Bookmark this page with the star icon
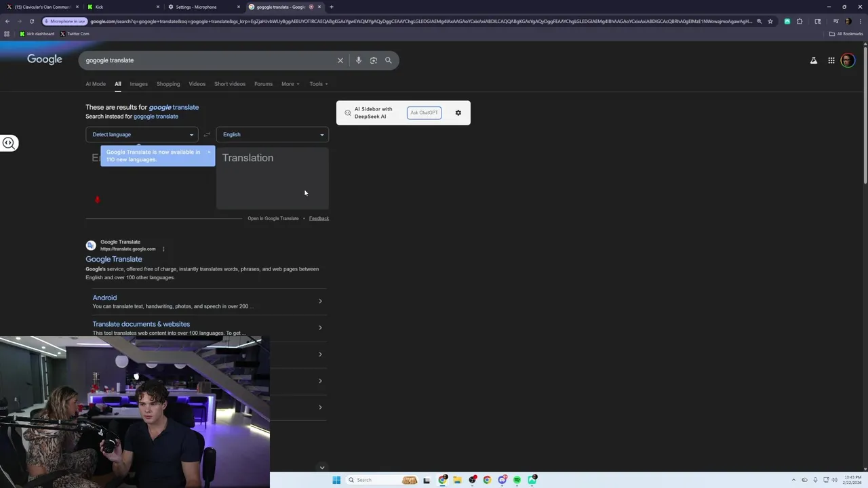The height and width of the screenshot is (488, 868). [770, 21]
